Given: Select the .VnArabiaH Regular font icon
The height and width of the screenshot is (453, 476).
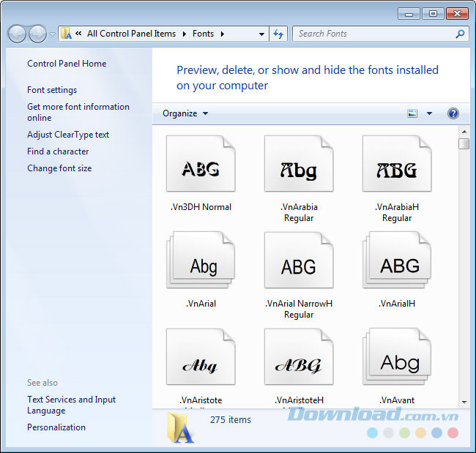Looking at the screenshot, I should (x=397, y=163).
